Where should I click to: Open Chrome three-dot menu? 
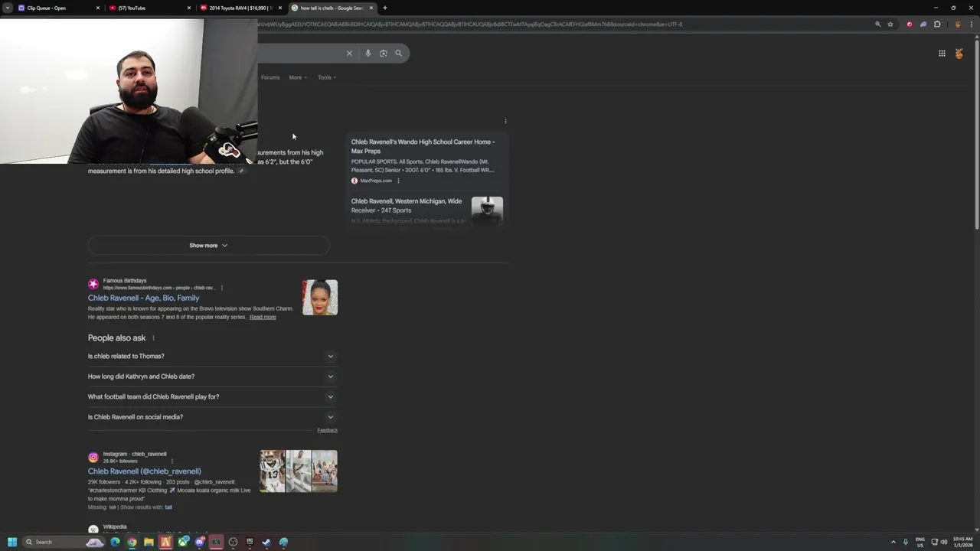(x=971, y=24)
